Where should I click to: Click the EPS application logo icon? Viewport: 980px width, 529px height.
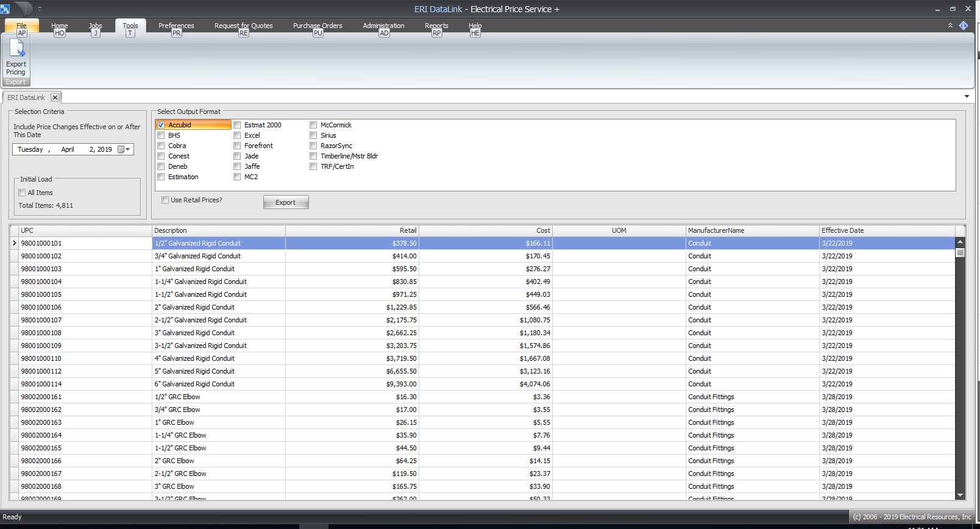pos(5,9)
